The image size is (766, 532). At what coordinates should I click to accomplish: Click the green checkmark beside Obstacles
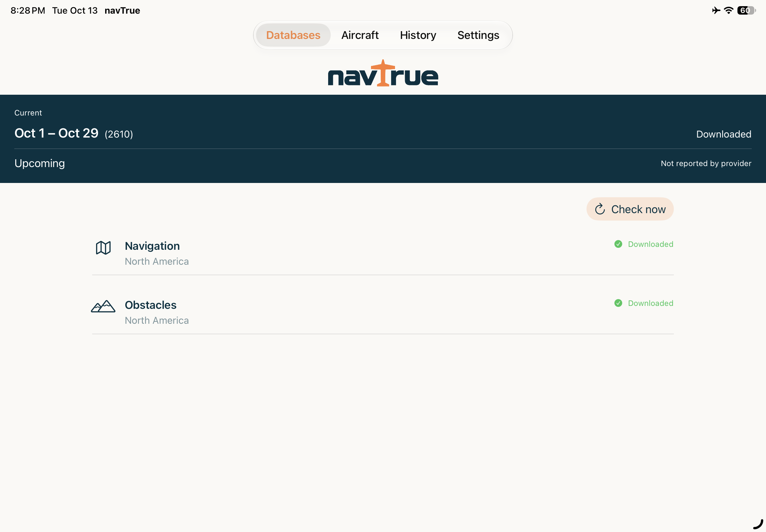click(618, 303)
